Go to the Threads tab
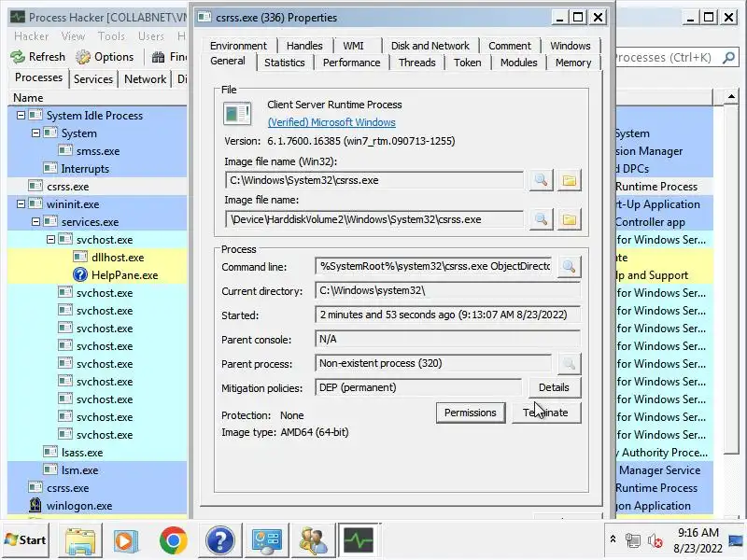 click(417, 63)
